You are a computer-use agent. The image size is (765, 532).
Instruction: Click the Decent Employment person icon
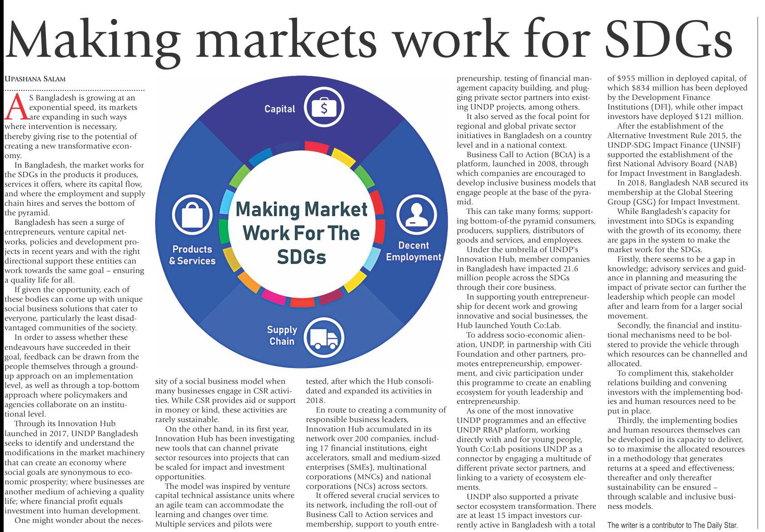pyautogui.click(x=416, y=215)
